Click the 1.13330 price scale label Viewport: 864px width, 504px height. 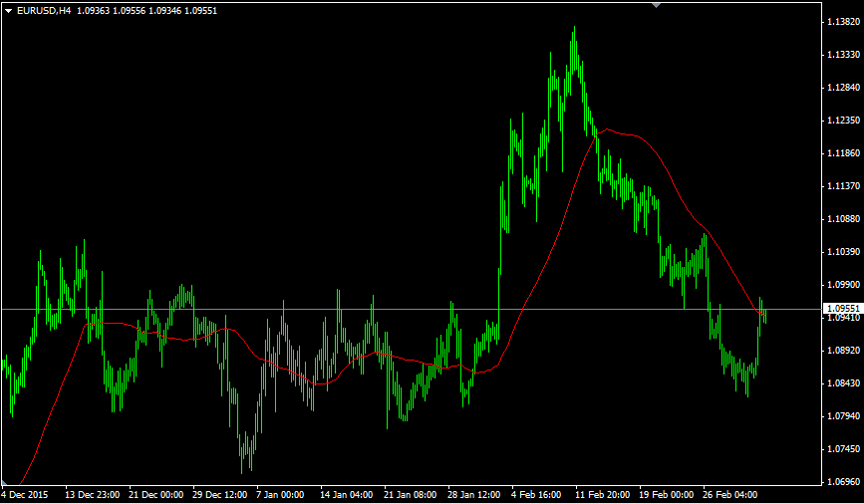pyautogui.click(x=844, y=55)
